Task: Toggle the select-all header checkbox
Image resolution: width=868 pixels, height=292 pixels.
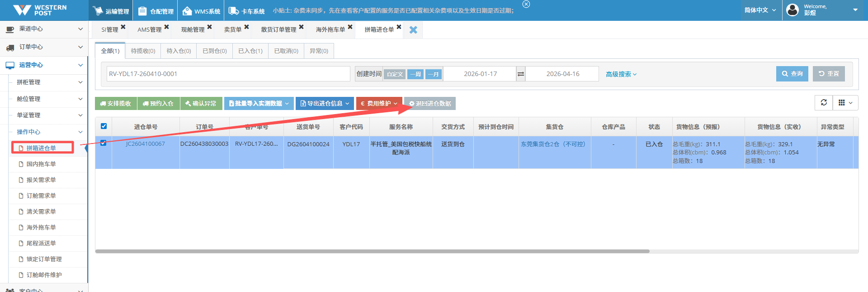Action: (x=104, y=126)
